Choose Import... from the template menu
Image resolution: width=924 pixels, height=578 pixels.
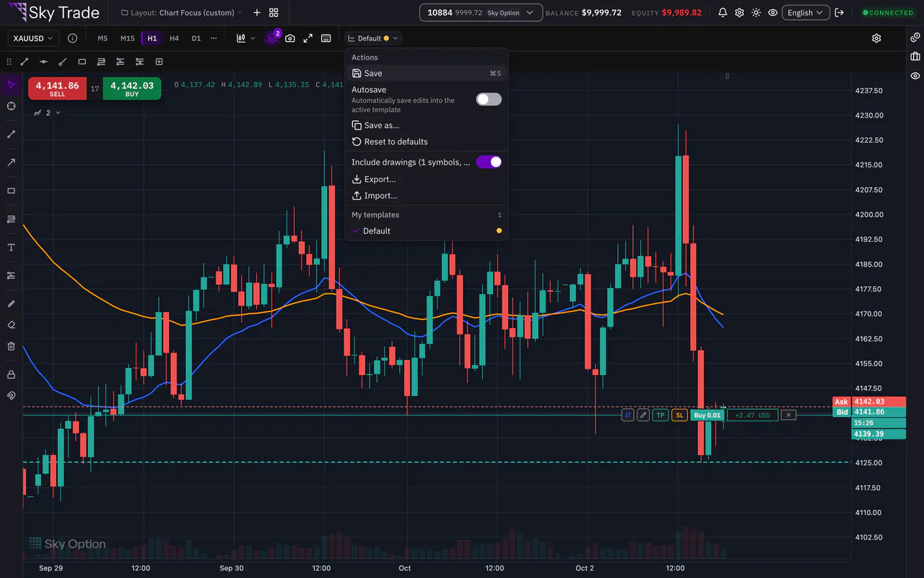point(427,196)
